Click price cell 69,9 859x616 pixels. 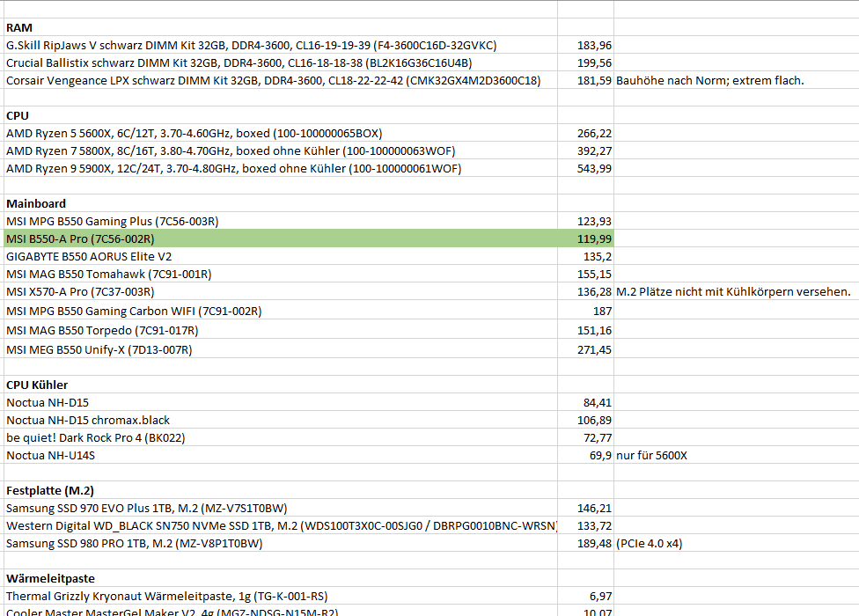click(585, 454)
